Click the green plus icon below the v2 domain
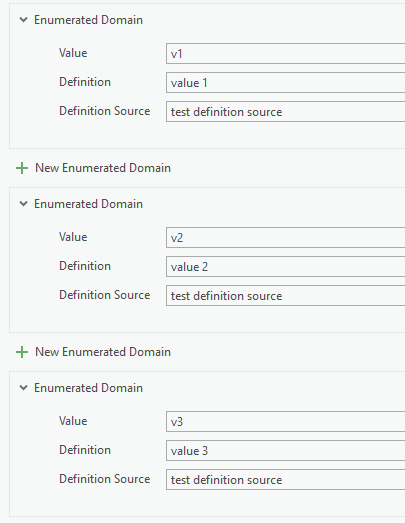The width and height of the screenshot is (405, 523). [x=22, y=352]
